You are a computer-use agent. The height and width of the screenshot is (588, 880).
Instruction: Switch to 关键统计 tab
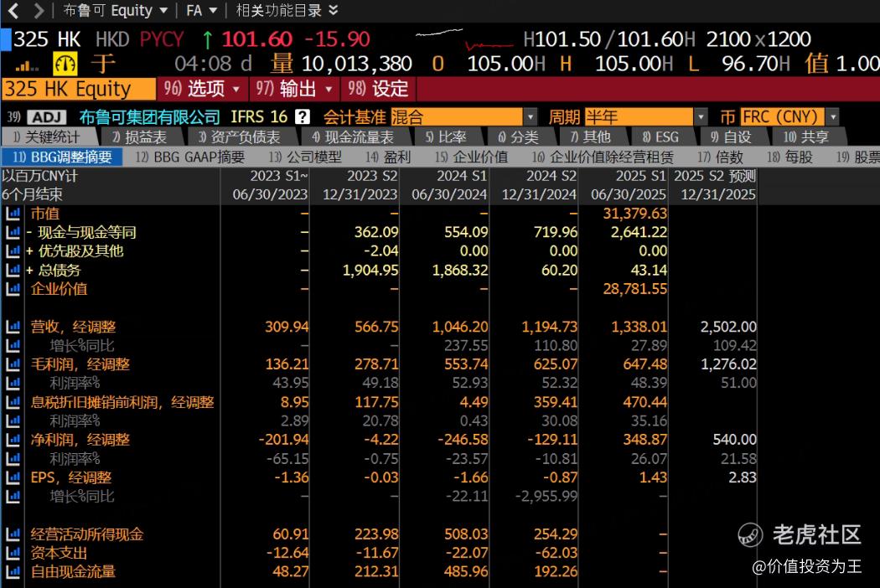click(49, 137)
